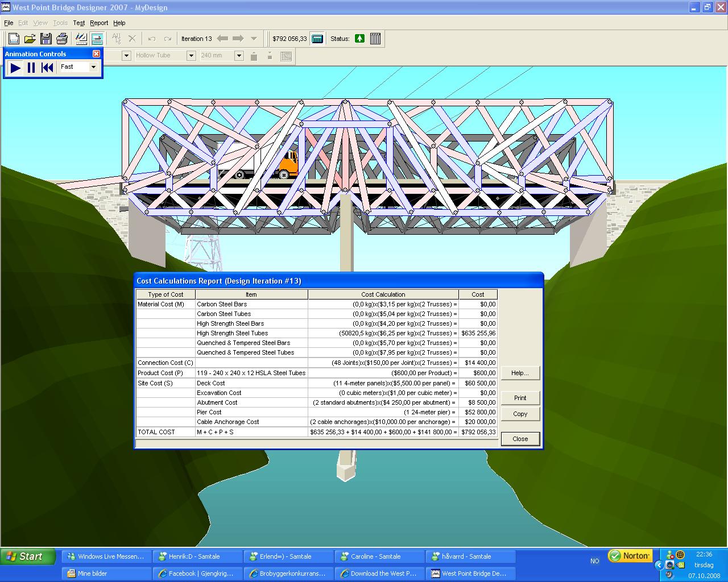Switch to 'Henrik:D - Samtale' taskbar window

point(197,556)
